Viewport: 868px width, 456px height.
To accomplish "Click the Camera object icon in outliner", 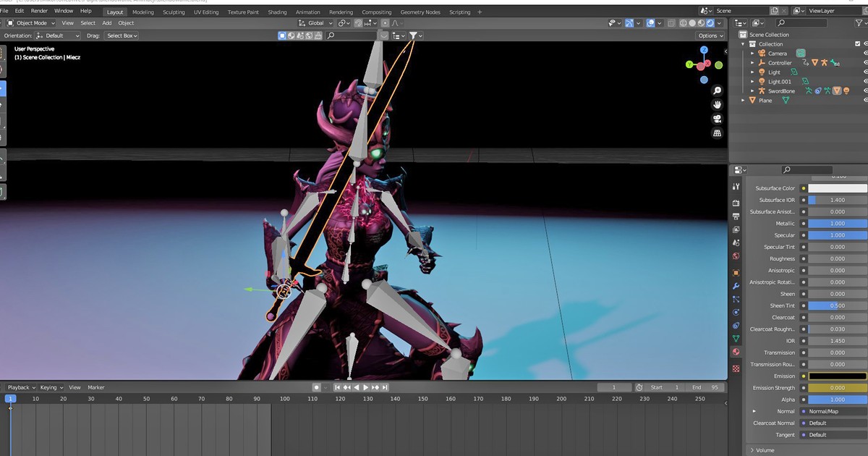I will [762, 53].
